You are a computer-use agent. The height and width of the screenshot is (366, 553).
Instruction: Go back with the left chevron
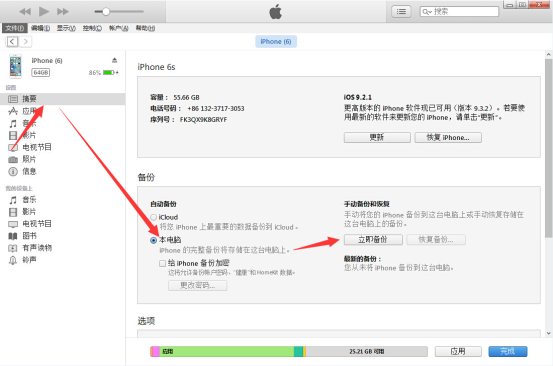coord(12,42)
